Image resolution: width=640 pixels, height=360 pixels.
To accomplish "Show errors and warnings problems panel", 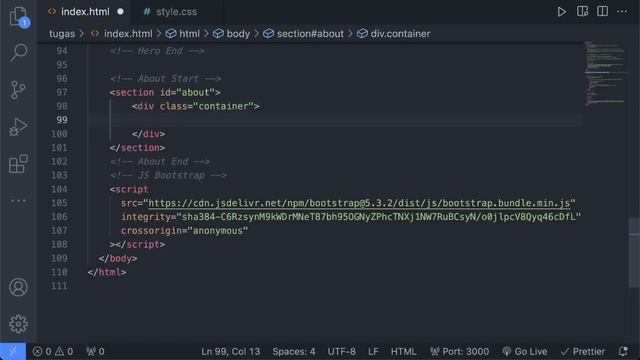I will click(x=53, y=351).
